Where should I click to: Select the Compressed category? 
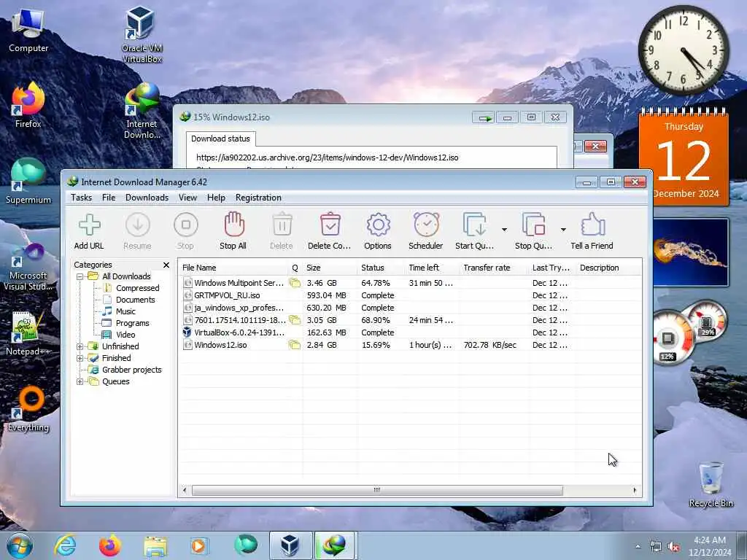tap(137, 288)
